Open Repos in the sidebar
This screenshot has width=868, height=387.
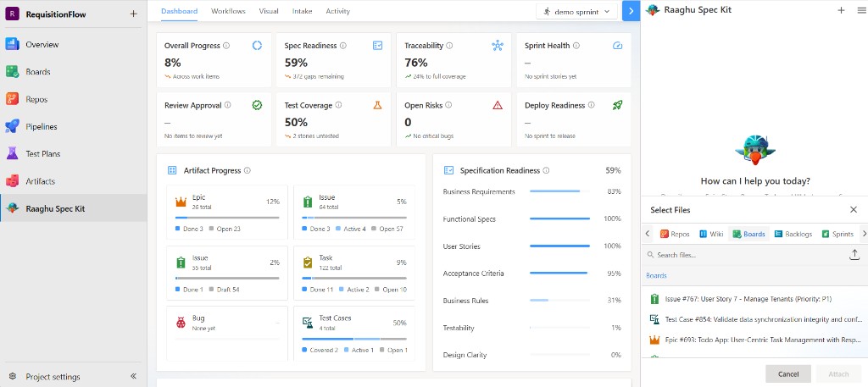[73, 100]
